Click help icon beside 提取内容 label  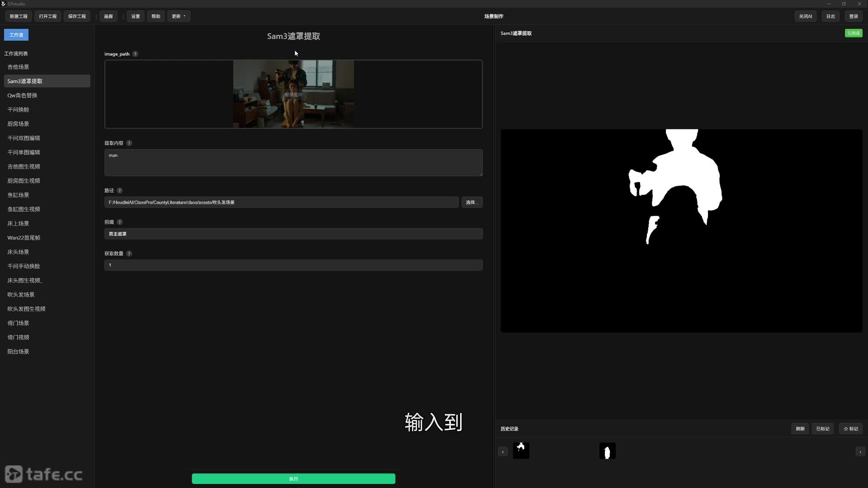click(x=129, y=143)
